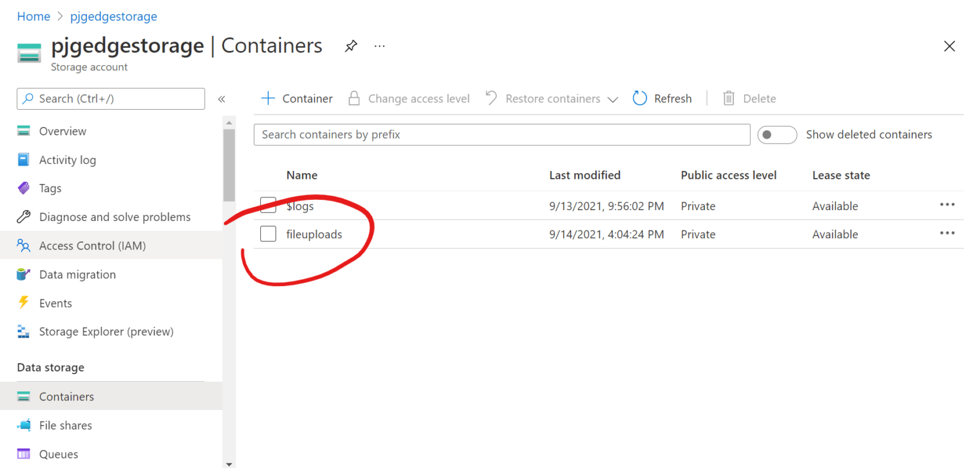Select the fileuploads container checkbox
The height and width of the screenshot is (468, 980).
pyautogui.click(x=268, y=234)
